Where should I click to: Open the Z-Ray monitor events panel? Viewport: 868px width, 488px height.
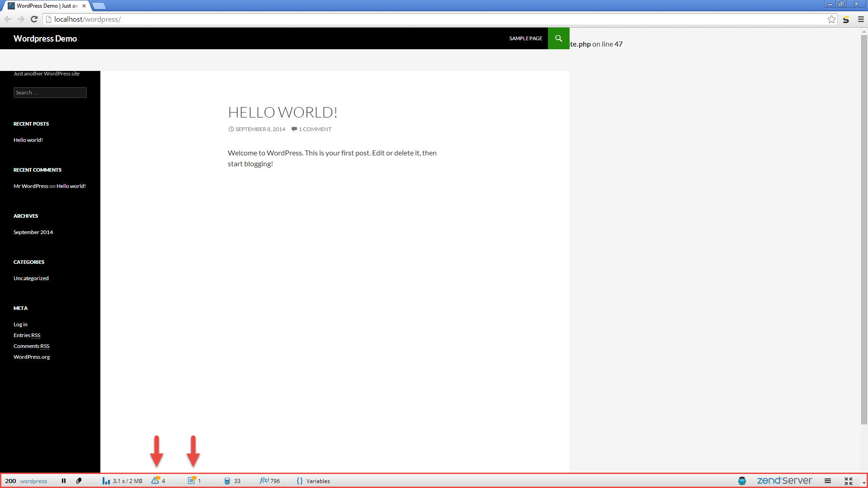(194, 481)
